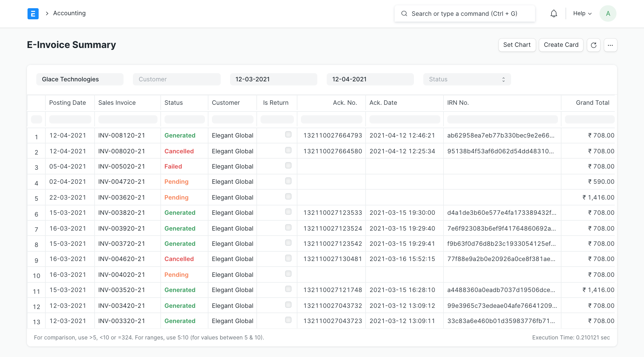Click the Grand Total column header

pyautogui.click(x=592, y=103)
